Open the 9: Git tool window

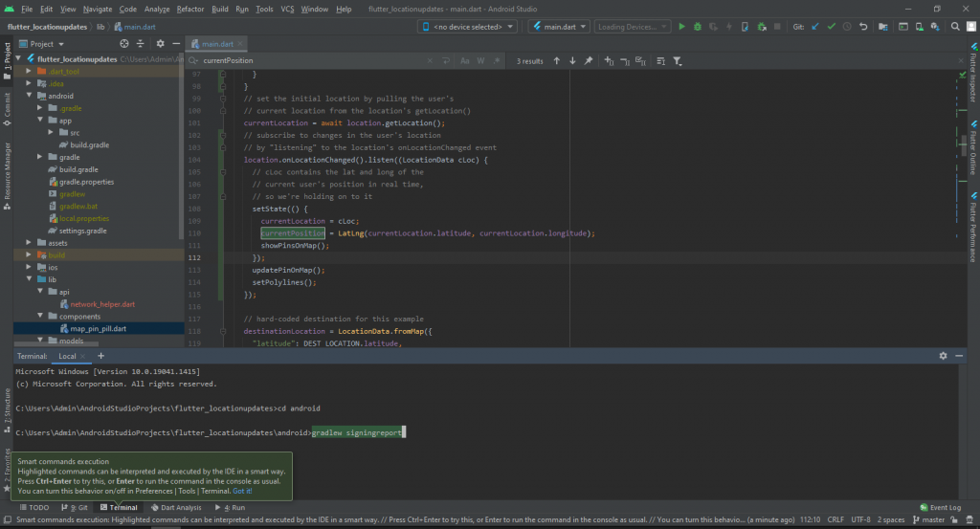(x=75, y=507)
